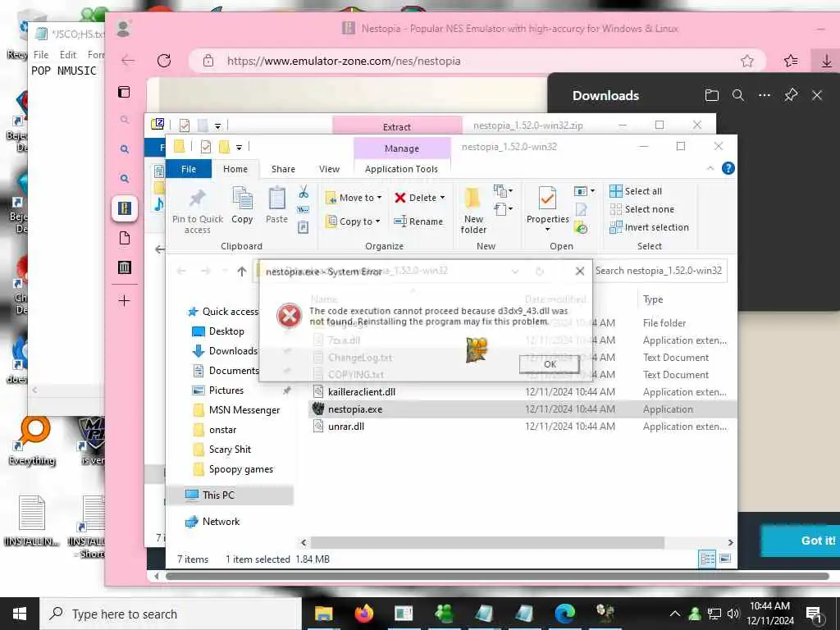Viewport: 840px width, 630px height.
Task: Click the Paste ribbon icon
Action: point(276,205)
